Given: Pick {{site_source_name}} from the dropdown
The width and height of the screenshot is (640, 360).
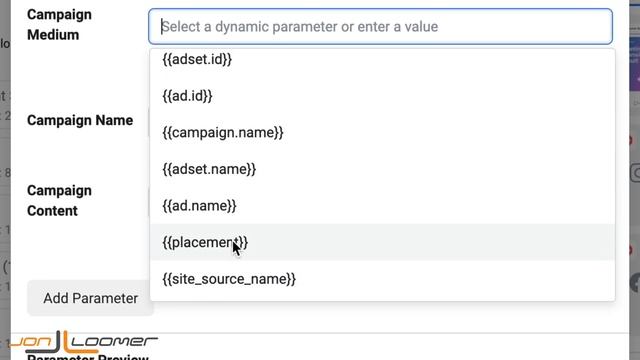Looking at the screenshot, I should [382, 279].
